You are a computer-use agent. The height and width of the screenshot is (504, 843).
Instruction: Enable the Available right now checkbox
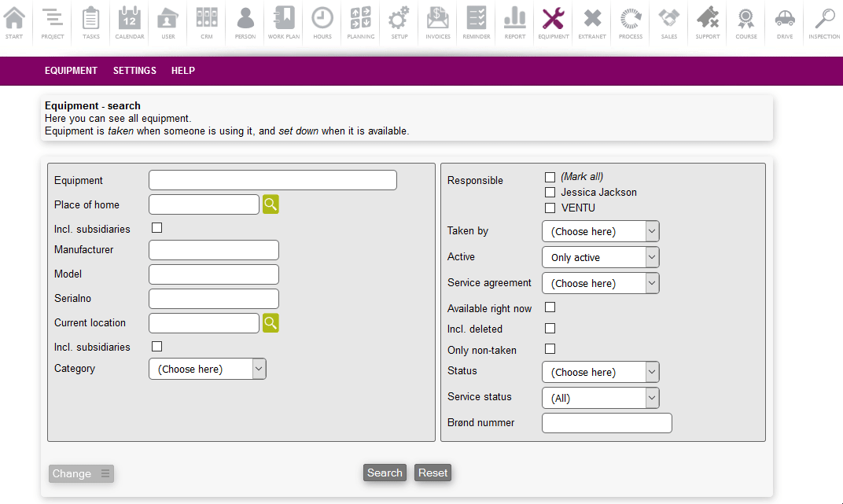(550, 307)
